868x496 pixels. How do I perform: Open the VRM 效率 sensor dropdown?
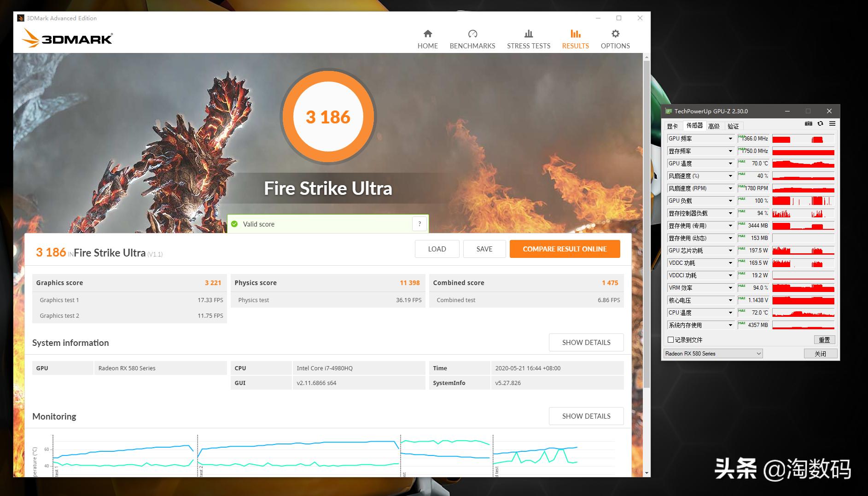click(730, 288)
